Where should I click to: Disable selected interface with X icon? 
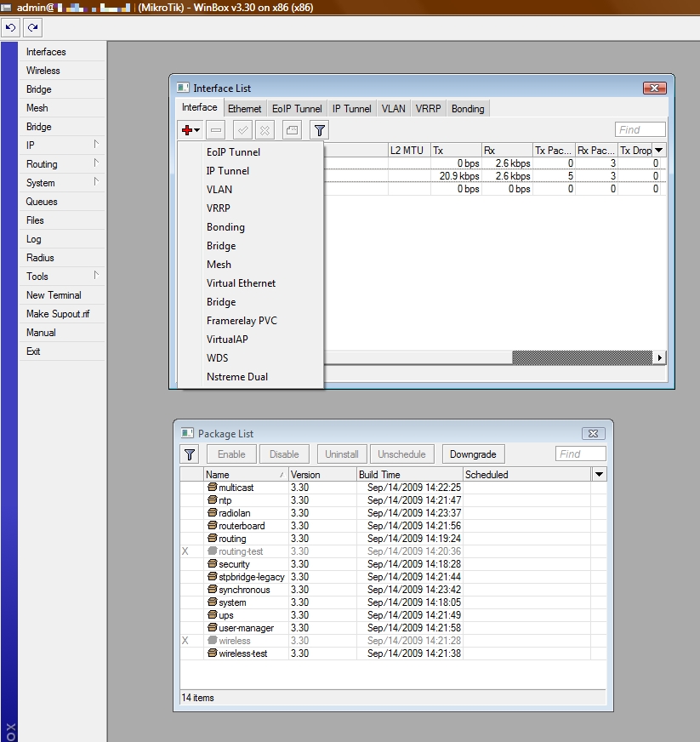pos(265,130)
